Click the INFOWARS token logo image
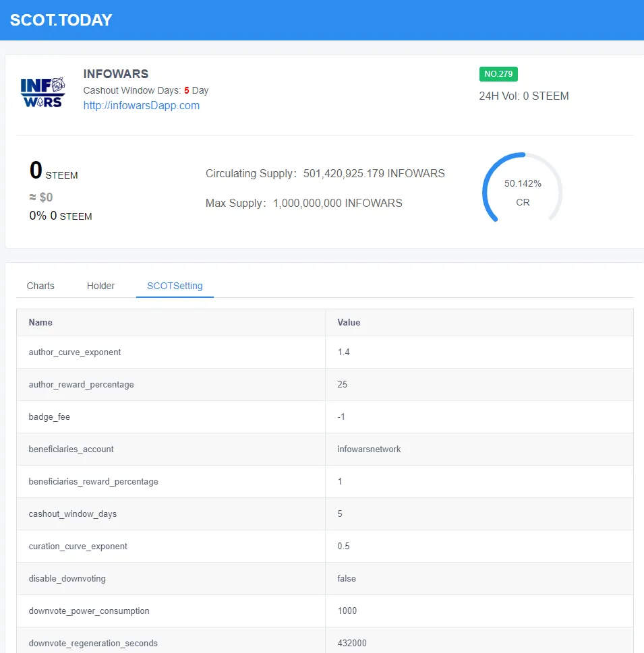Viewport: 644px width, 653px height. click(x=43, y=92)
